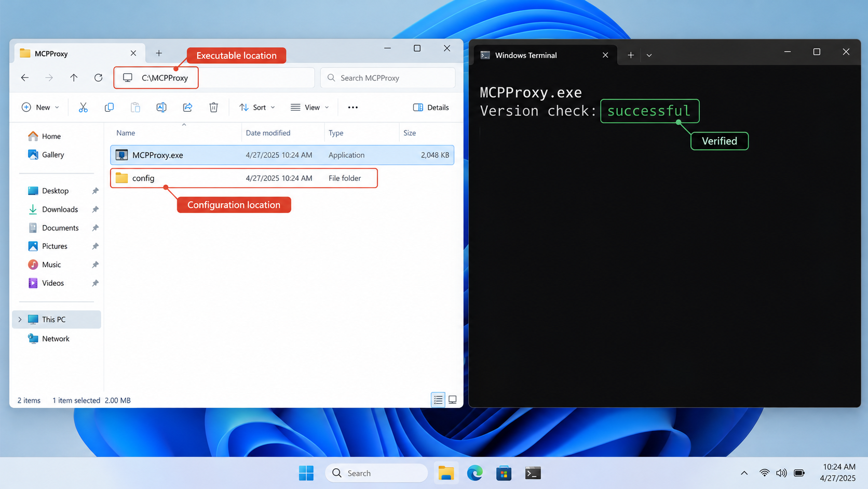Open Network in the navigation pane
The width and height of the screenshot is (868, 489).
(x=56, y=339)
